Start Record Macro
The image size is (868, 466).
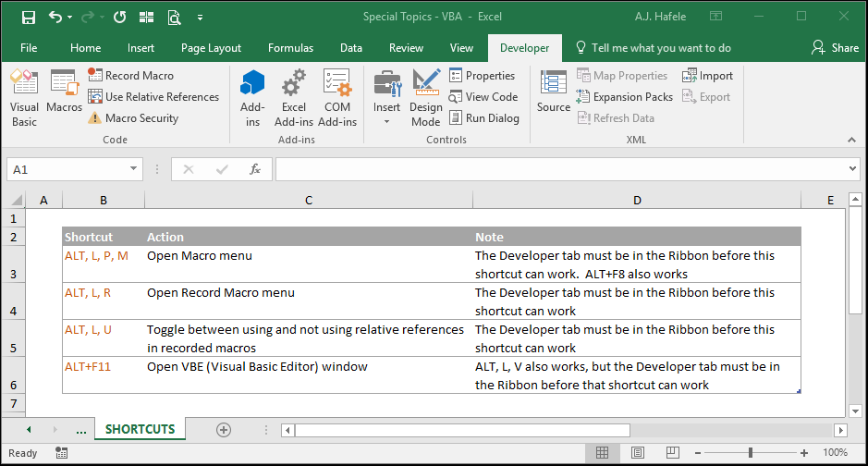tap(130, 75)
